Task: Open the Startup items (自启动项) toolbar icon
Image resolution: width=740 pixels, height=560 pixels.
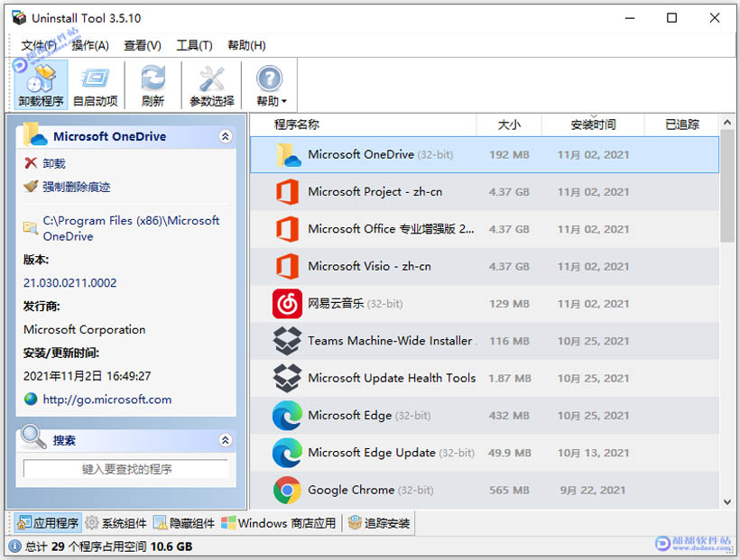Action: point(96,78)
